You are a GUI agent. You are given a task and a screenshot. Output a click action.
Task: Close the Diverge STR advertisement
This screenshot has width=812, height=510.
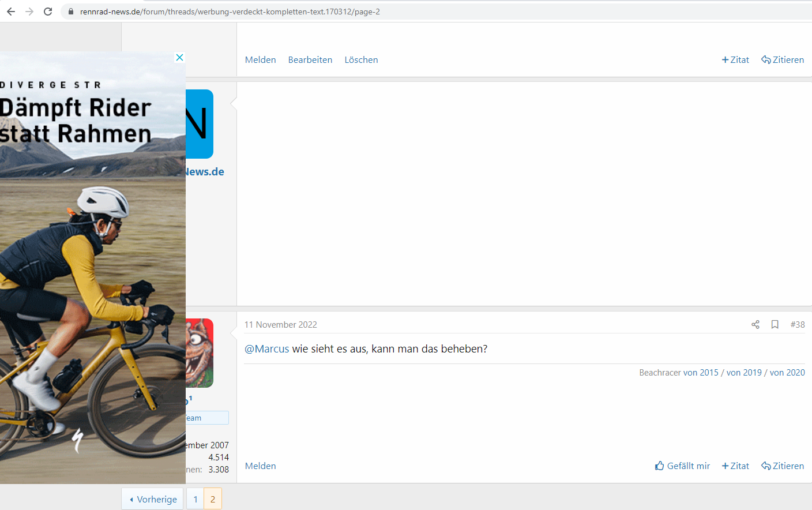(179, 58)
